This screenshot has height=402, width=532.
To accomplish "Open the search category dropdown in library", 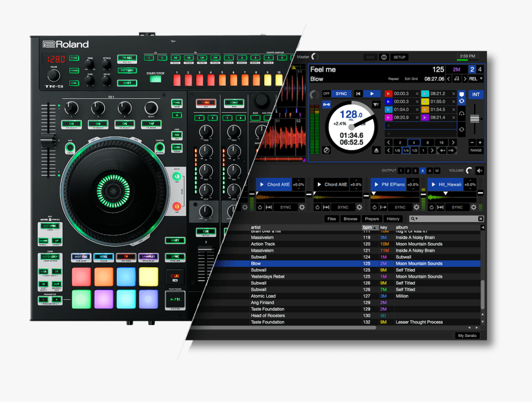I will click(416, 218).
